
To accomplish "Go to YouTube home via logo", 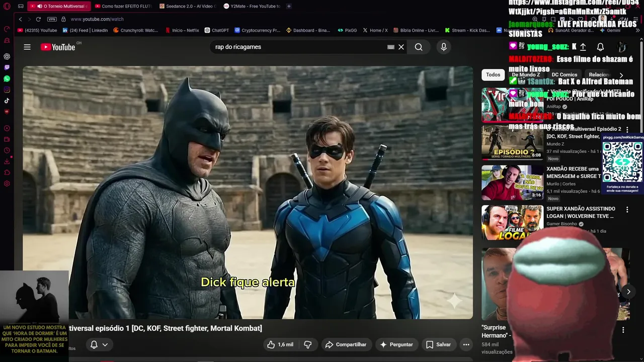I will (x=58, y=47).
